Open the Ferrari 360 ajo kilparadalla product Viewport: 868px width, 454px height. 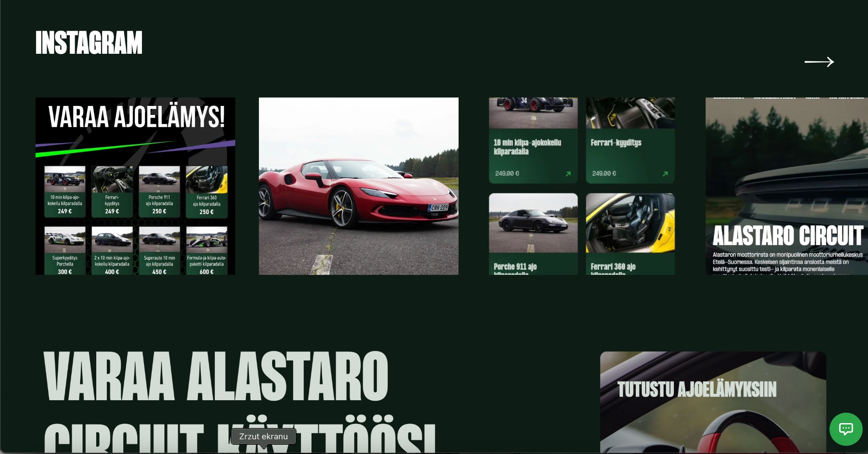coord(630,233)
